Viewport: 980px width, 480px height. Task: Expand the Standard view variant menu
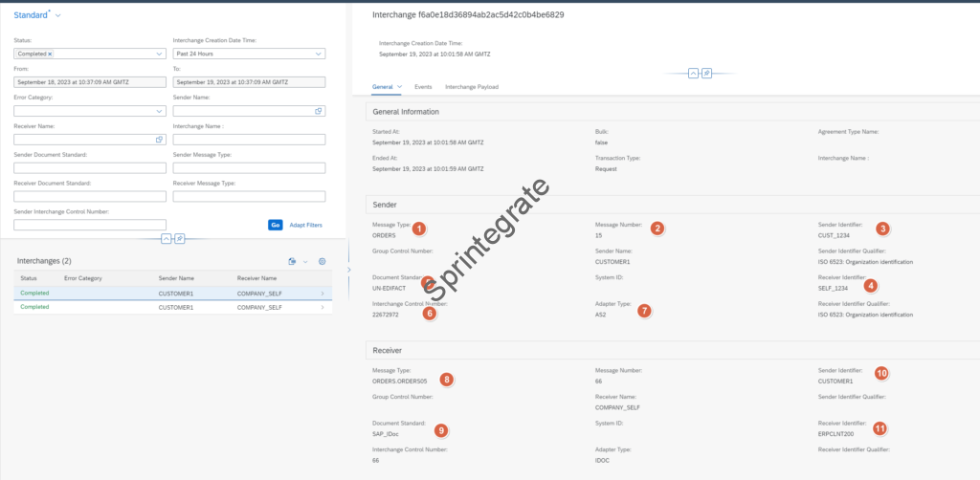click(58, 16)
